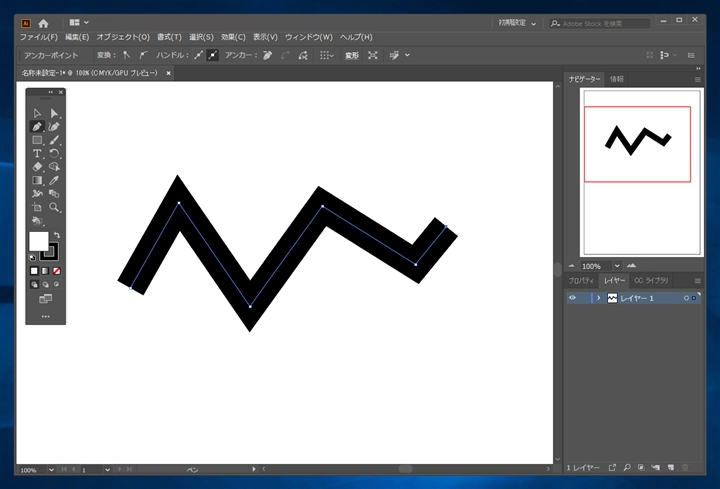Create new layer icon in Layers panel
The height and width of the screenshot is (489, 720).
tap(670, 467)
